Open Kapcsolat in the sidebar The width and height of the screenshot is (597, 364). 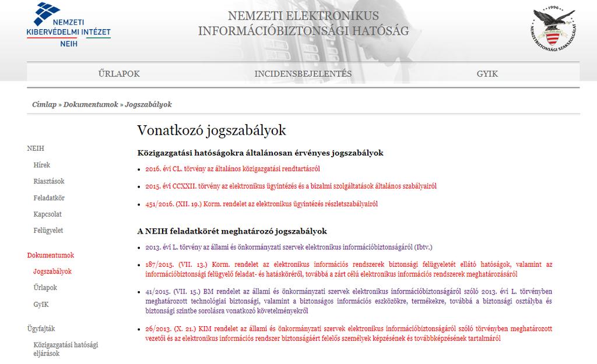(x=48, y=214)
